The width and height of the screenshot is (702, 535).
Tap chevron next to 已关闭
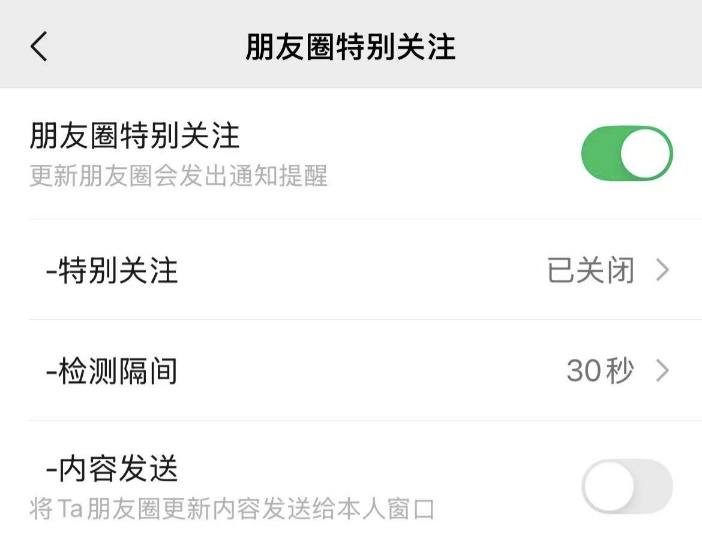coord(663,270)
